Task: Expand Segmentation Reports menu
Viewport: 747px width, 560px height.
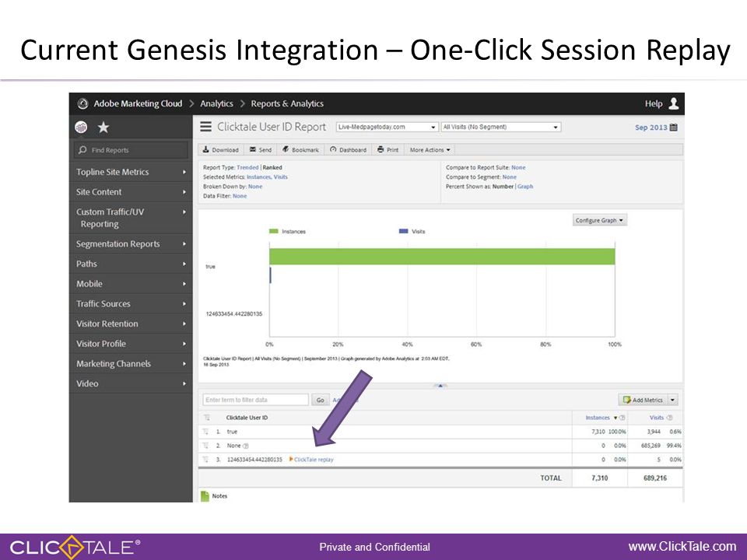Action: (131, 243)
